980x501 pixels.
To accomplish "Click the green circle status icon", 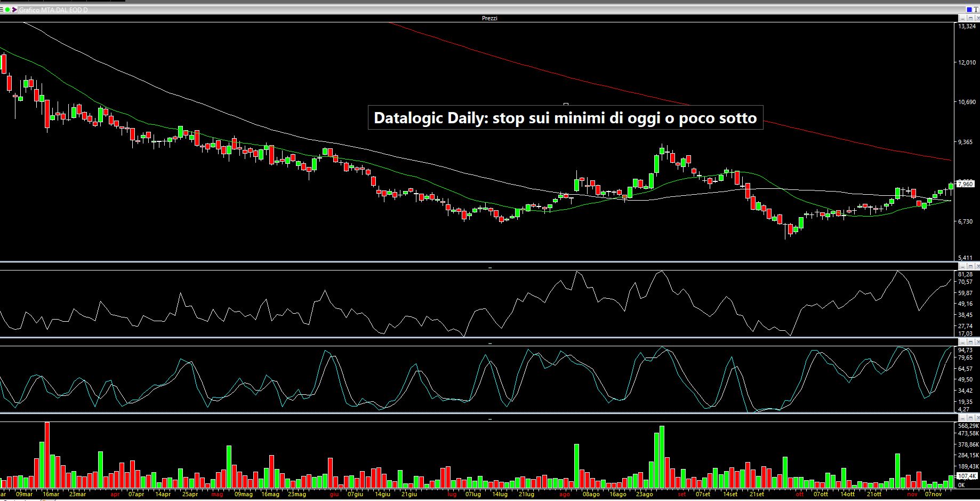I will [7, 10].
